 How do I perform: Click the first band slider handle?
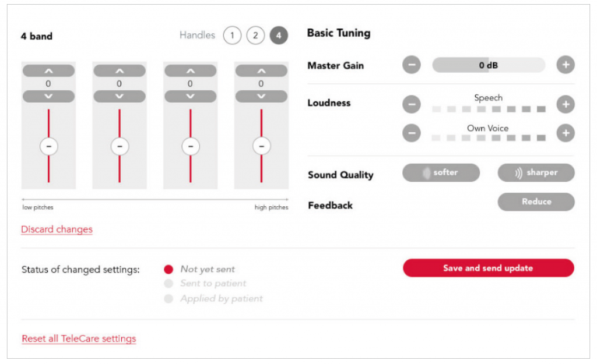click(49, 146)
